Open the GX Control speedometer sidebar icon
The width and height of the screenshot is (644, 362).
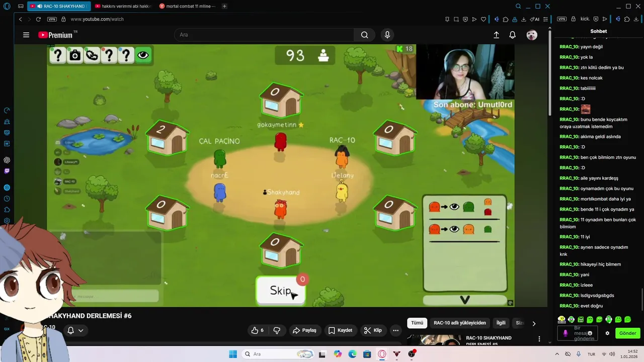(7, 110)
